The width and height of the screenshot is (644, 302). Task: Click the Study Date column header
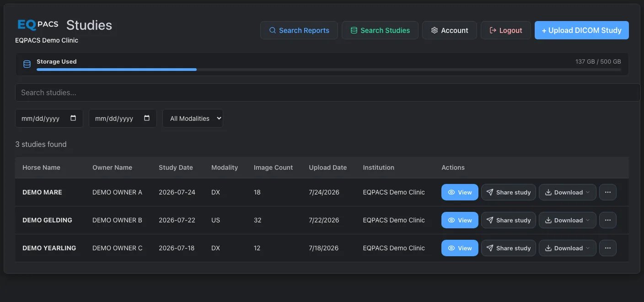click(x=176, y=167)
